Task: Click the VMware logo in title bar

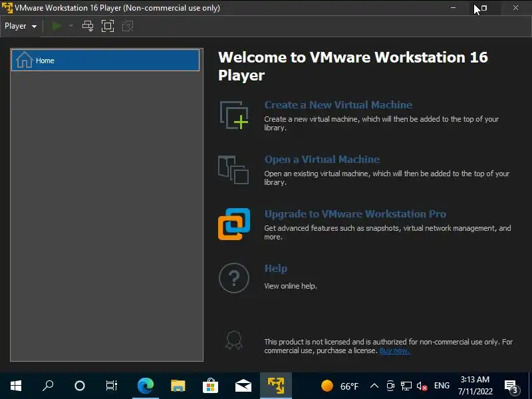Action: [x=7, y=8]
